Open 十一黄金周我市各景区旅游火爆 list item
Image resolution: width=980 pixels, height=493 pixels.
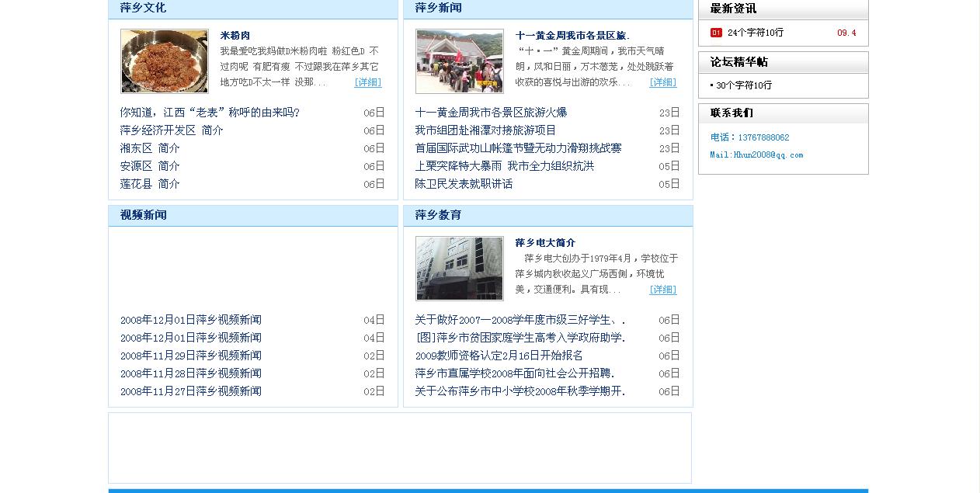[x=491, y=113]
